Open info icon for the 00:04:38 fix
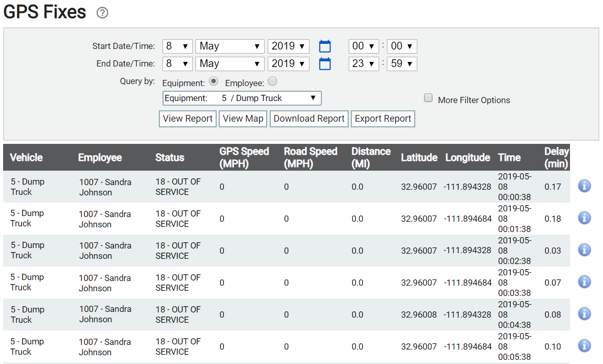The height and width of the screenshot is (364, 603). [x=584, y=313]
